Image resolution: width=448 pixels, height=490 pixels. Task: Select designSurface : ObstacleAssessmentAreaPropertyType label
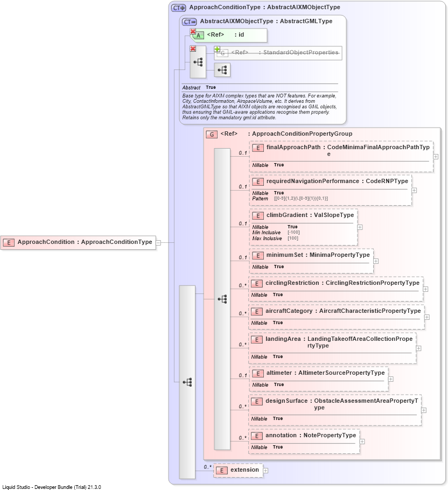(x=342, y=404)
